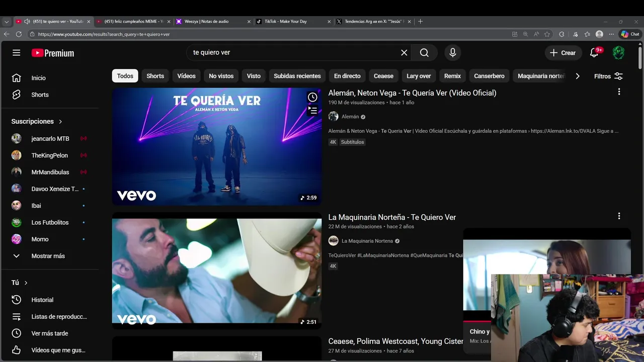Screen dimensions: 644x362
Task: Add Te Quería Ver to queue
Action: click(x=312, y=110)
